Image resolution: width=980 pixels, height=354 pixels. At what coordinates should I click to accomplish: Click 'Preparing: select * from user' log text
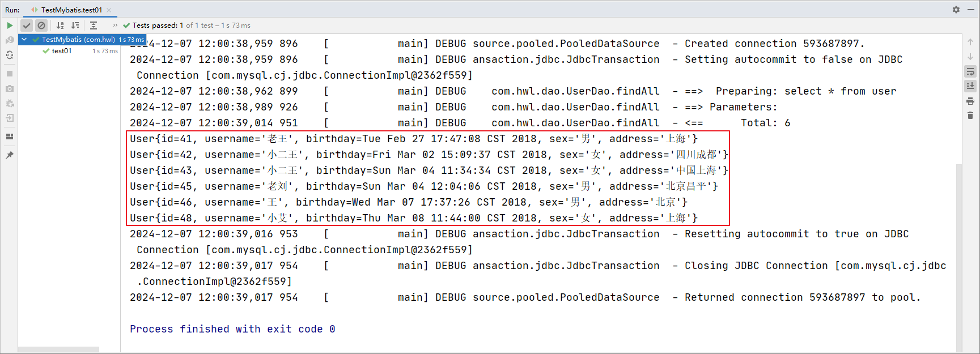[x=806, y=91]
